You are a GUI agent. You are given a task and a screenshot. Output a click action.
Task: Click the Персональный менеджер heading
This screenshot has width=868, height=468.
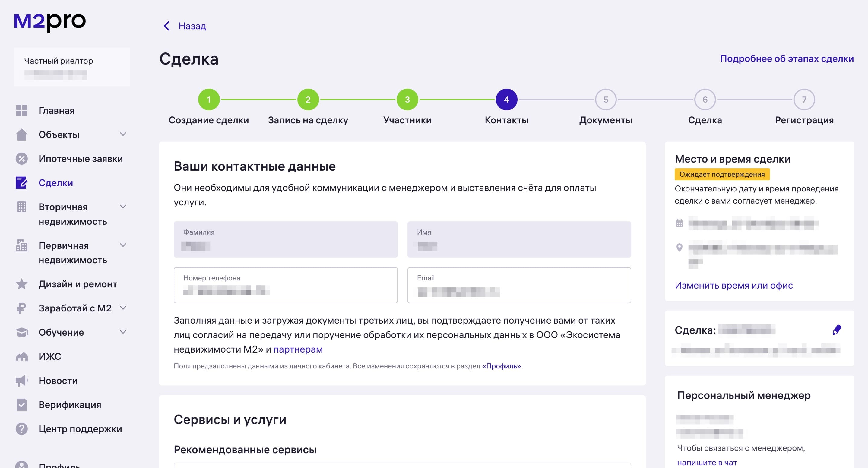click(x=744, y=395)
